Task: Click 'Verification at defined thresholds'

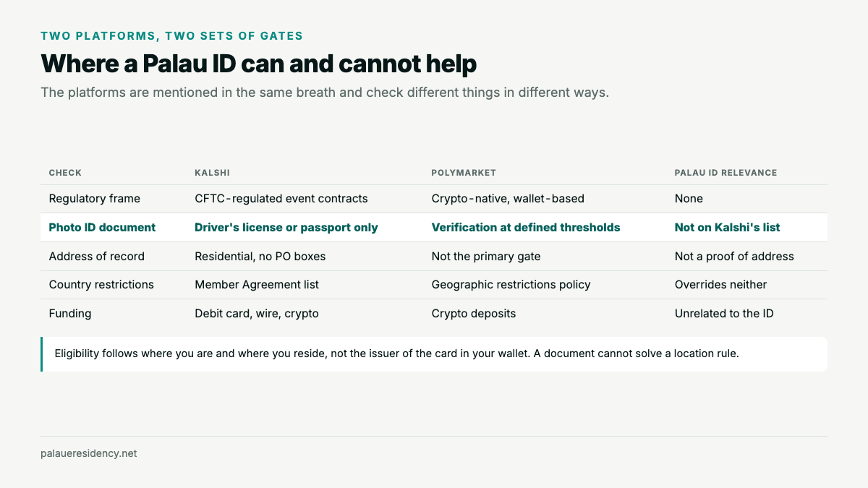Action: pyautogui.click(x=526, y=227)
